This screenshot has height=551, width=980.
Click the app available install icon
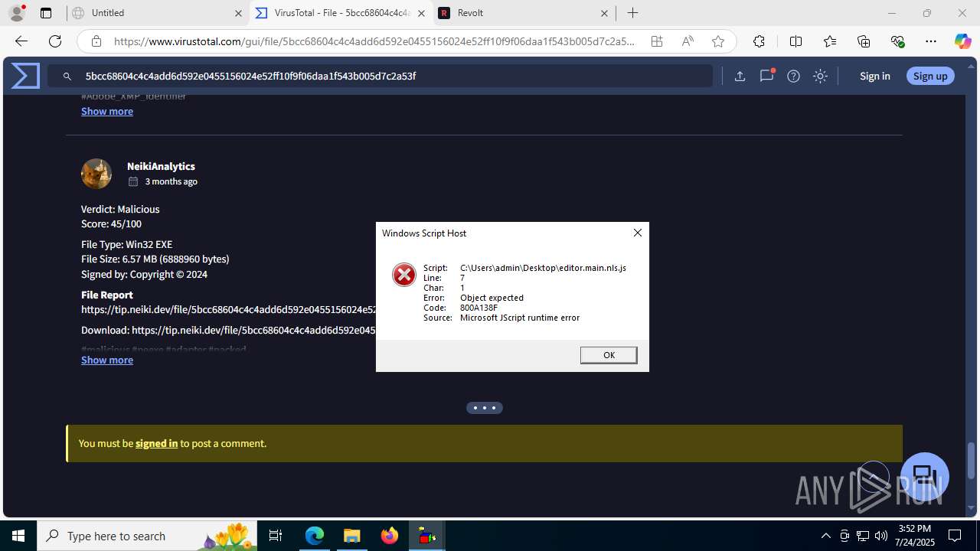click(657, 41)
